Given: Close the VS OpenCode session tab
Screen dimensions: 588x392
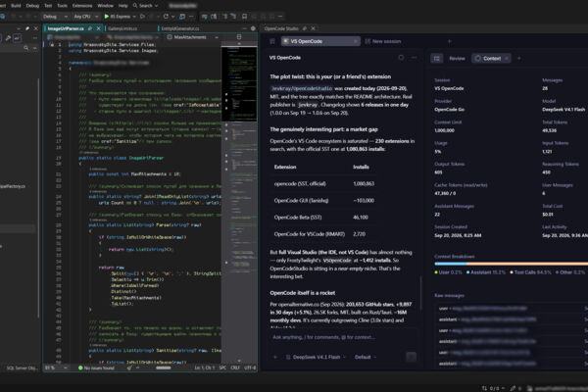Looking at the screenshot, I should [x=356, y=41].
